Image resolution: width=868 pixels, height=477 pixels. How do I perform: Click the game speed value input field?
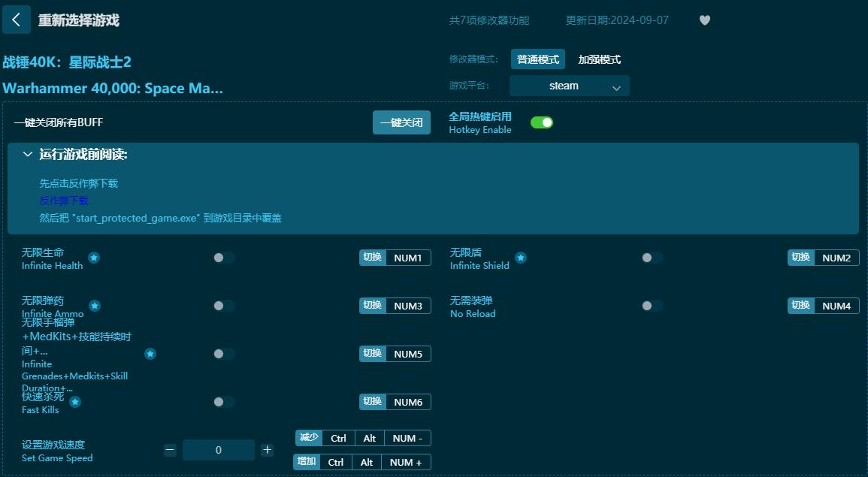[218, 449]
